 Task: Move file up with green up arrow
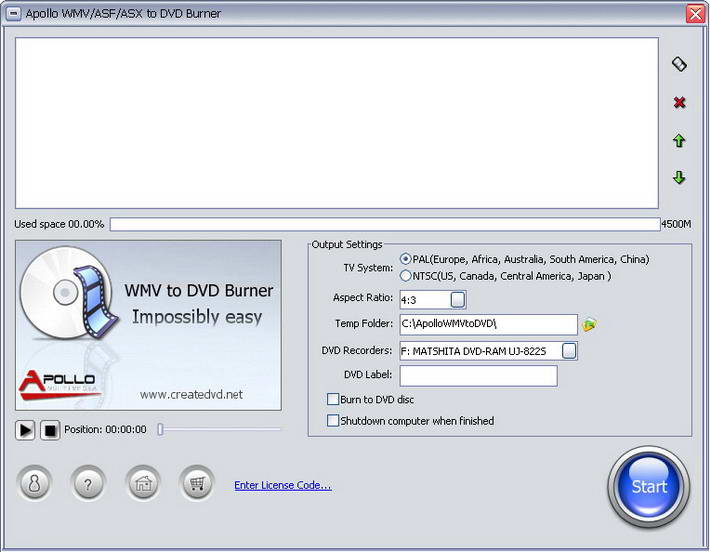click(x=679, y=141)
